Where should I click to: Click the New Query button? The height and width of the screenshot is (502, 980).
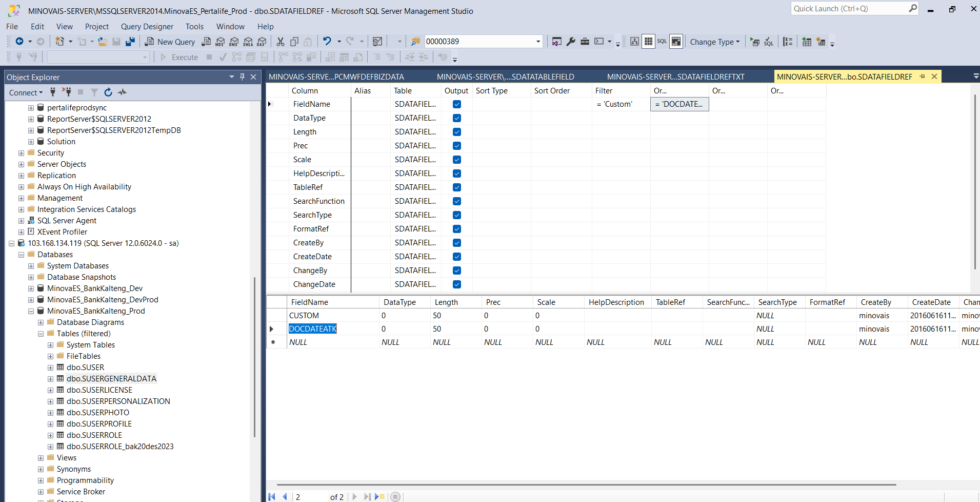point(170,42)
